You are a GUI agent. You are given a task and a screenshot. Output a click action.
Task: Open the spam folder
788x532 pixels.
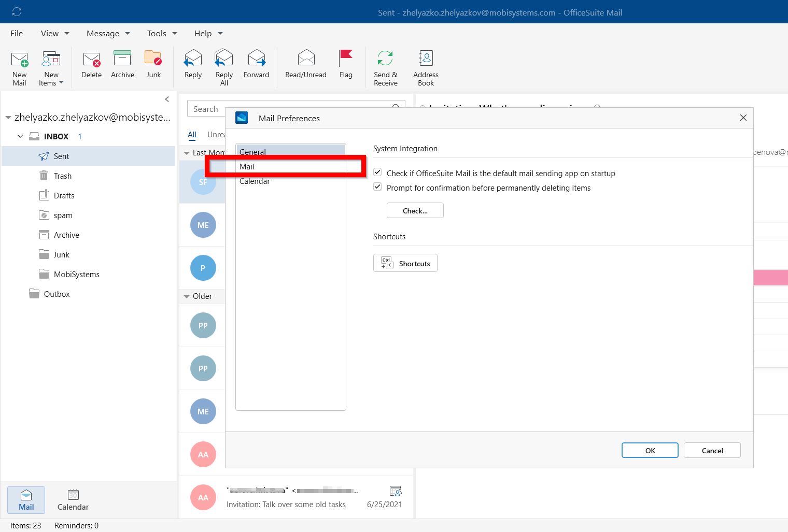[x=89, y=215]
